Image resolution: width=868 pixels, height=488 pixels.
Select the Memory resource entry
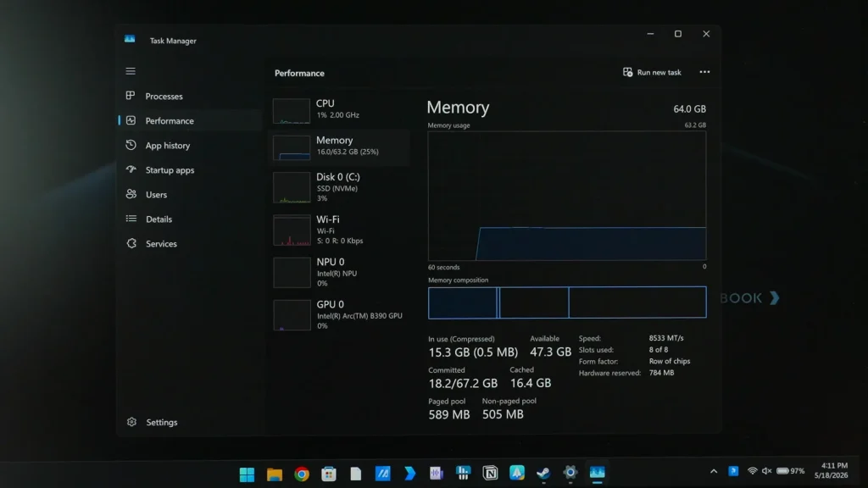tap(339, 147)
